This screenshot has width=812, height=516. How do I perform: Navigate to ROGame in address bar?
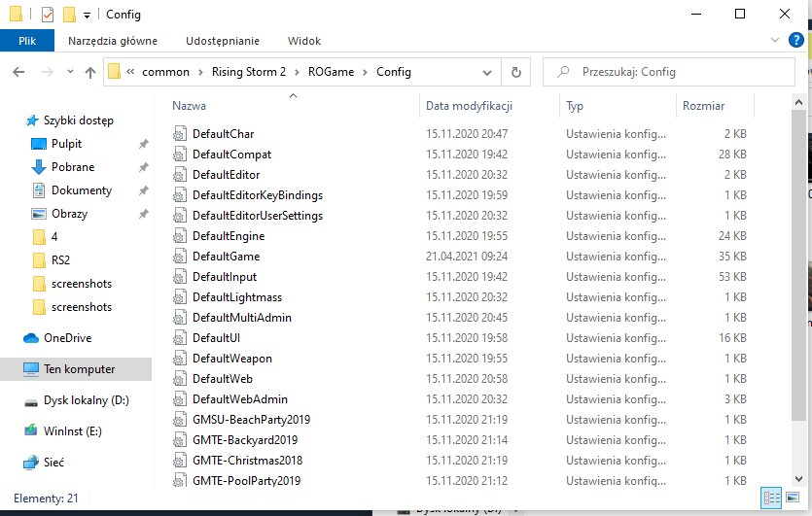[331, 72]
